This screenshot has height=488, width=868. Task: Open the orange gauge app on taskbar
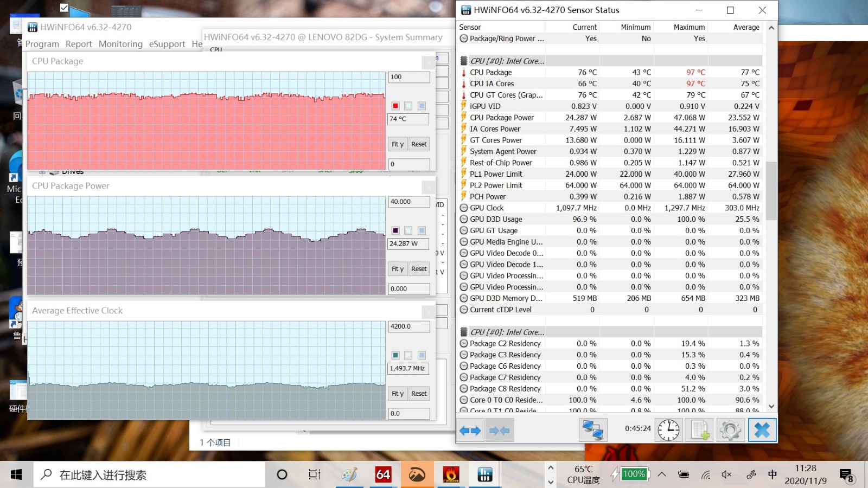coord(417,475)
